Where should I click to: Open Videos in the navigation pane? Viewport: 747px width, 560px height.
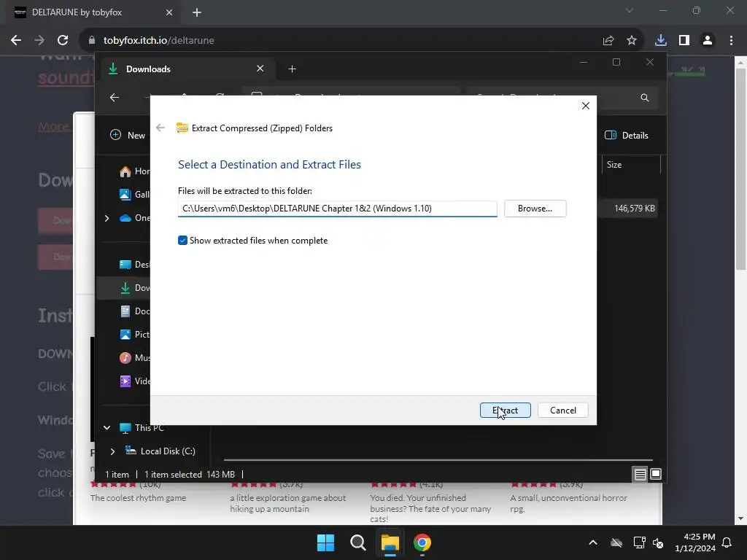click(134, 381)
